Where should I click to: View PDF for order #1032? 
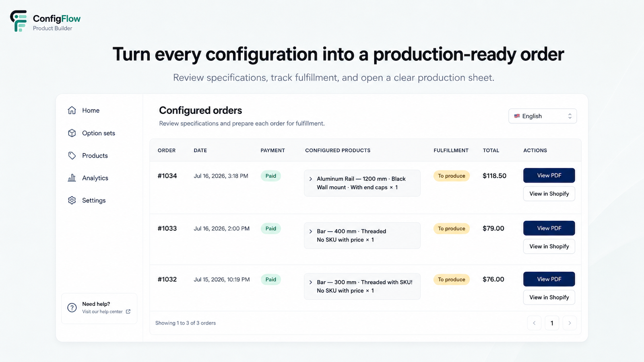click(x=549, y=279)
